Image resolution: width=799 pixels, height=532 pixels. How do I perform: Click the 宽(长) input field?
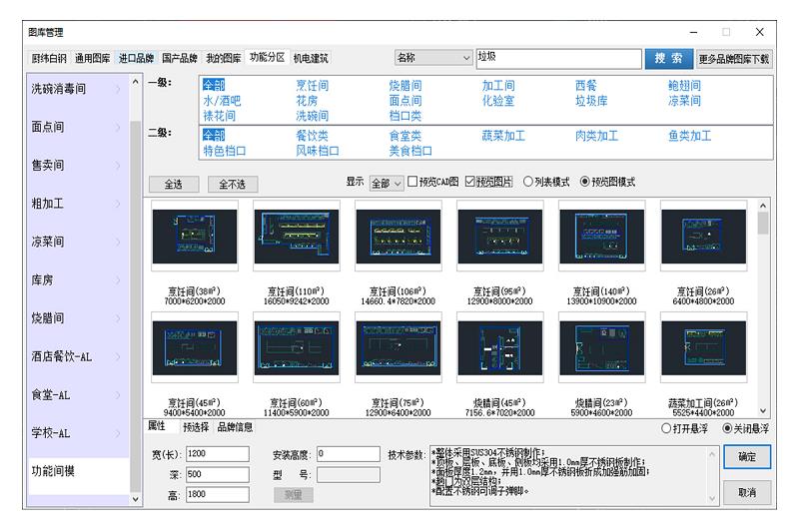click(x=218, y=453)
